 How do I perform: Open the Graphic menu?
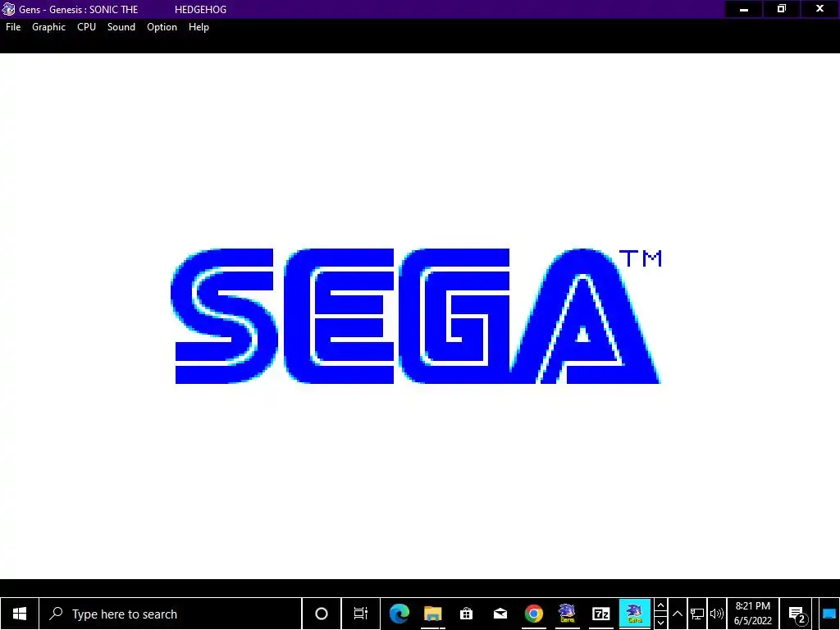(x=48, y=27)
